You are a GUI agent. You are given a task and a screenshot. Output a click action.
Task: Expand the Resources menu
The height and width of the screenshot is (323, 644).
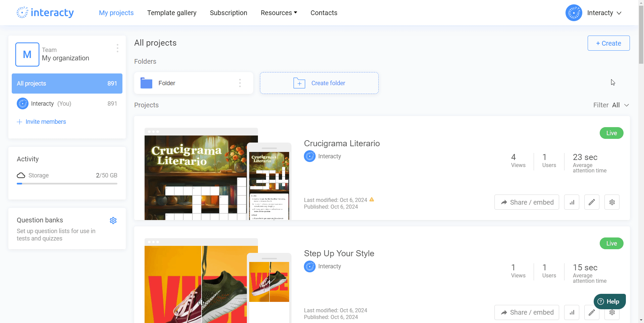279,13
